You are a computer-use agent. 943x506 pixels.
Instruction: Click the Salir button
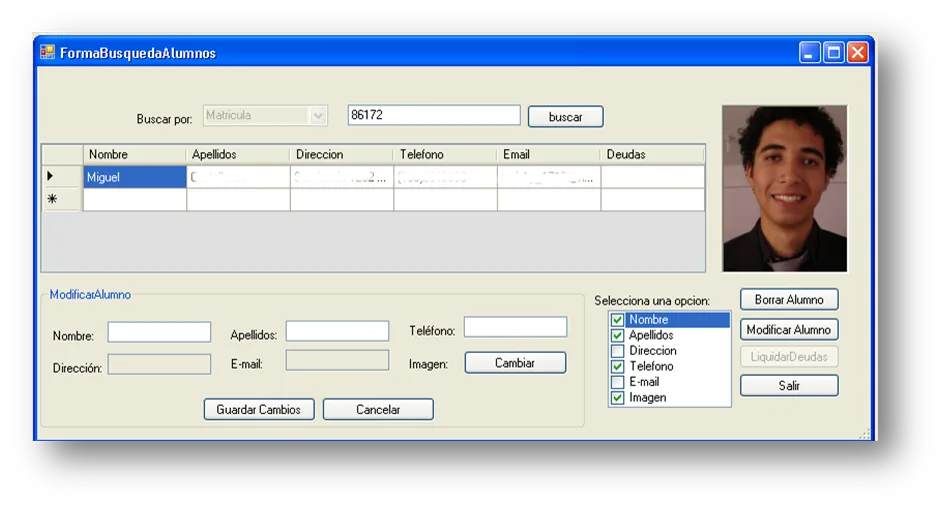tap(789, 386)
